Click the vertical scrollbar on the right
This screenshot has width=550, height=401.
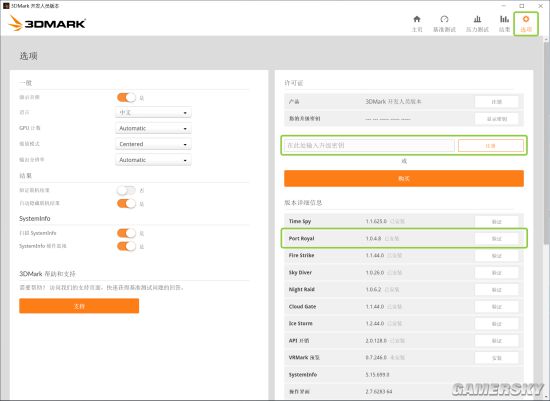546,140
